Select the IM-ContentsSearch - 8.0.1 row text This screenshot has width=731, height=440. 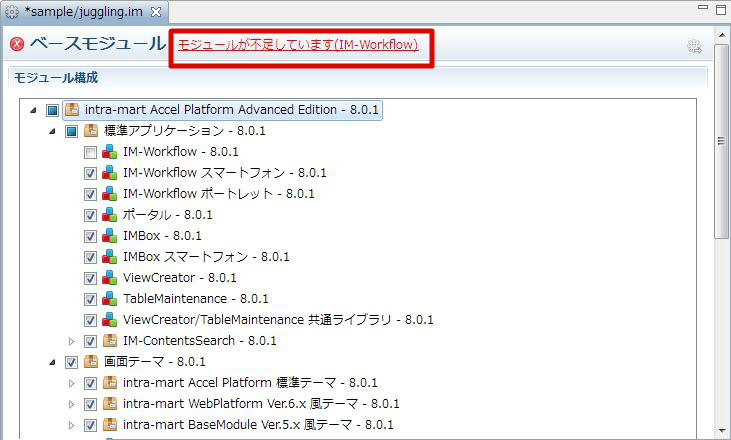pyautogui.click(x=200, y=341)
